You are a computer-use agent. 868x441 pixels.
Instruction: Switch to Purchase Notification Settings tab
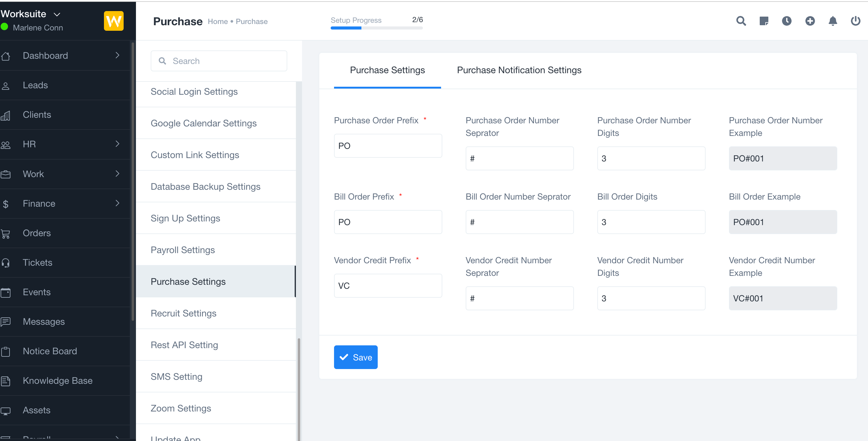(x=519, y=70)
